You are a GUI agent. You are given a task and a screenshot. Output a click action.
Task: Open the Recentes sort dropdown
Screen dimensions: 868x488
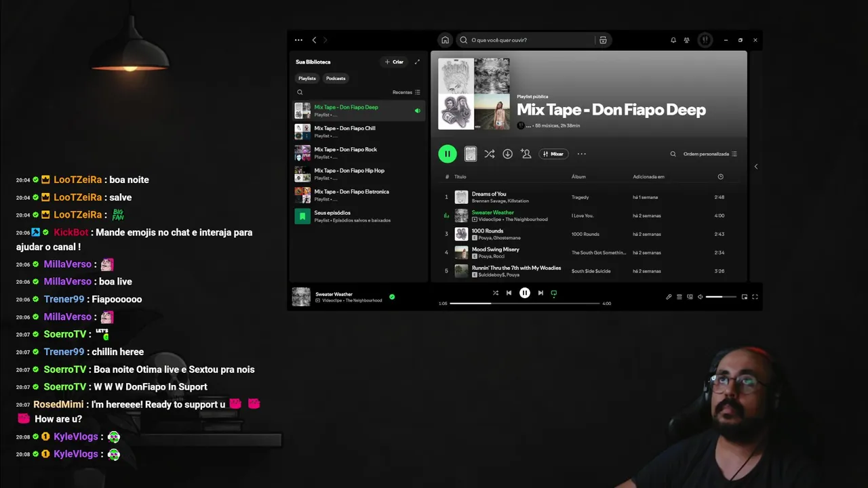pos(406,92)
